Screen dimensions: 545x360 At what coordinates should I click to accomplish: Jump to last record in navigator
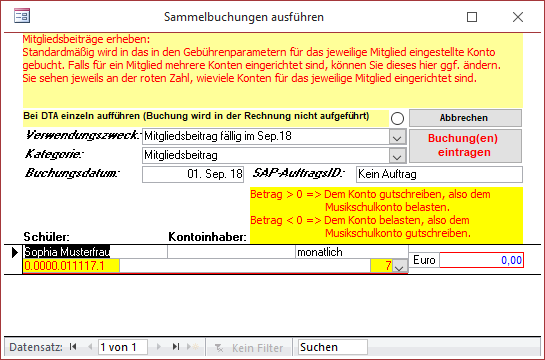pos(176,347)
